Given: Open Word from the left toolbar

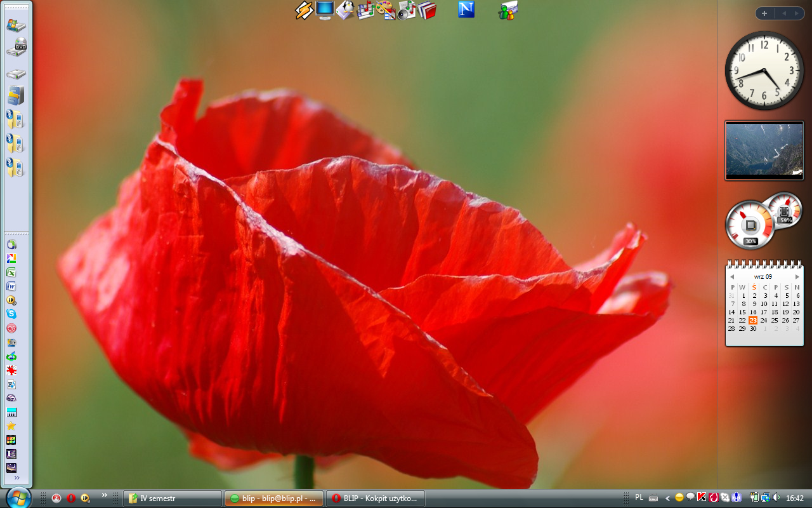Looking at the screenshot, I should [x=11, y=286].
